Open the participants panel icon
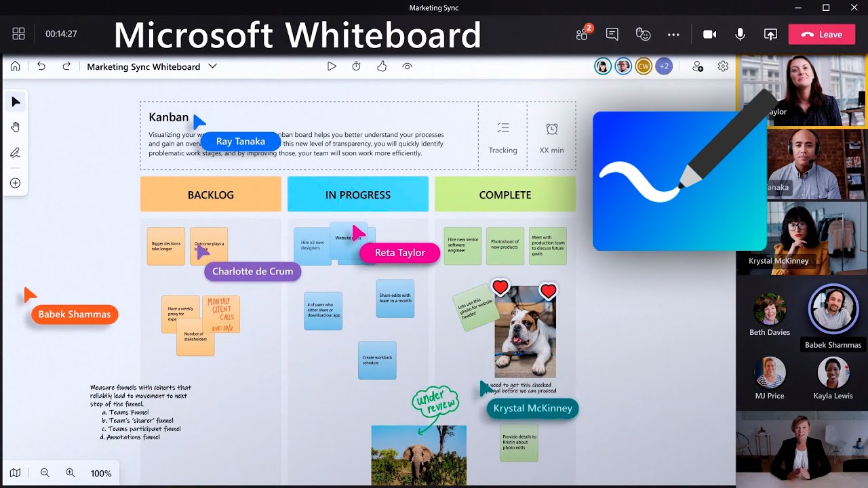Screen dimensions: 868x488 (583, 34)
